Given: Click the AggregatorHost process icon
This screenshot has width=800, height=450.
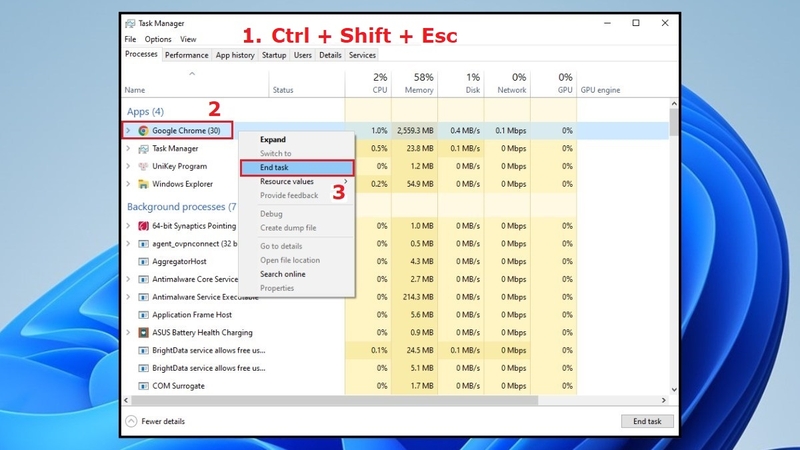Looking at the screenshot, I should 143,262.
